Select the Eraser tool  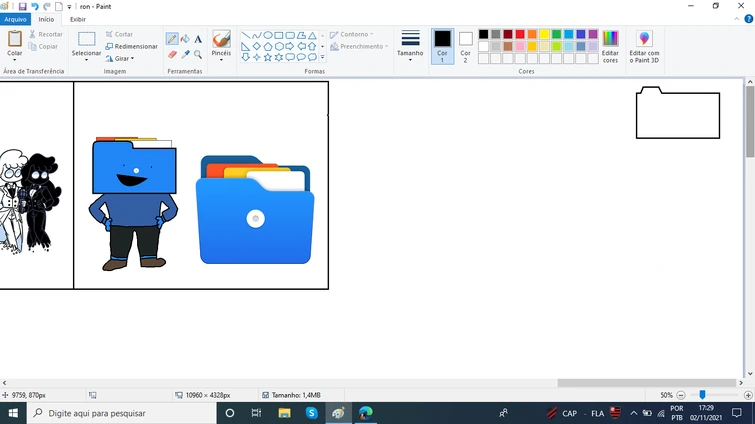pos(172,54)
